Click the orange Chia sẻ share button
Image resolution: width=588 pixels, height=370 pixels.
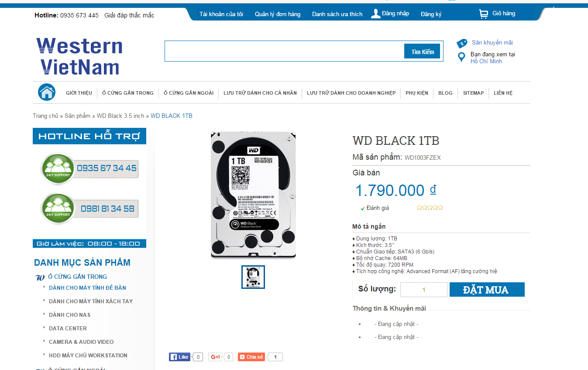coord(251,357)
